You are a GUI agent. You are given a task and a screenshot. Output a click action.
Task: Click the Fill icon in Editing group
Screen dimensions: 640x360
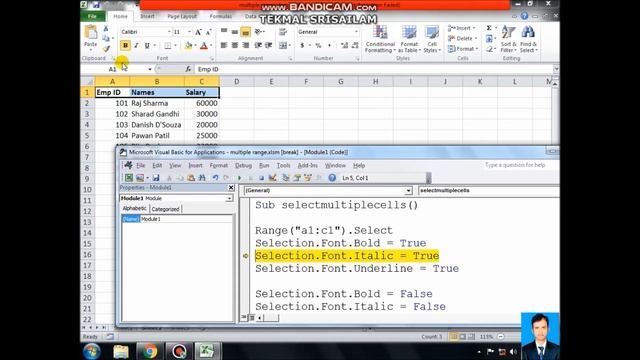click(x=489, y=39)
